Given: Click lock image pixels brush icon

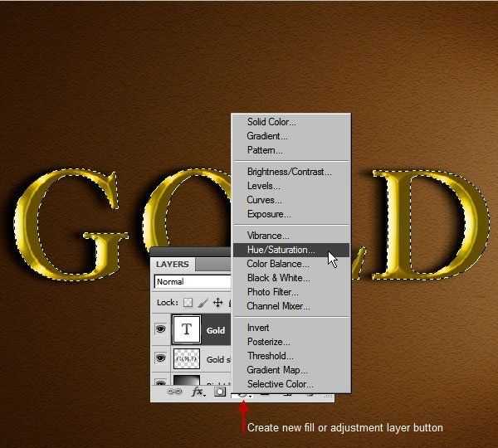Looking at the screenshot, I should (203, 303).
